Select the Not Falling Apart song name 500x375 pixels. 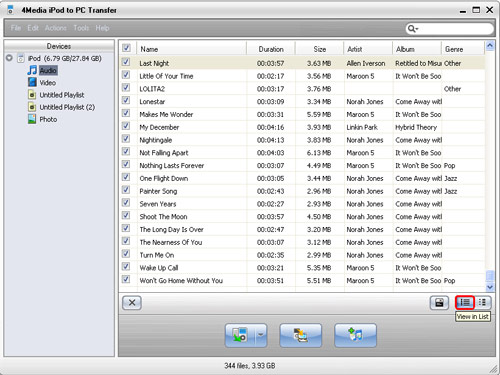(164, 153)
